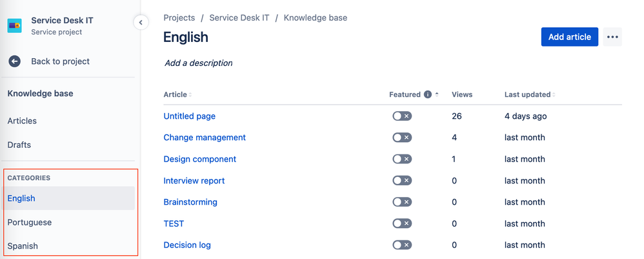
Task: Click the Knowledge base breadcrumb link
Action: click(316, 18)
